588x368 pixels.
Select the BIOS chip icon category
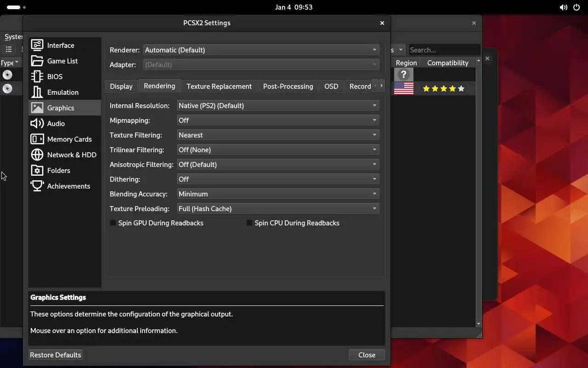point(65,76)
